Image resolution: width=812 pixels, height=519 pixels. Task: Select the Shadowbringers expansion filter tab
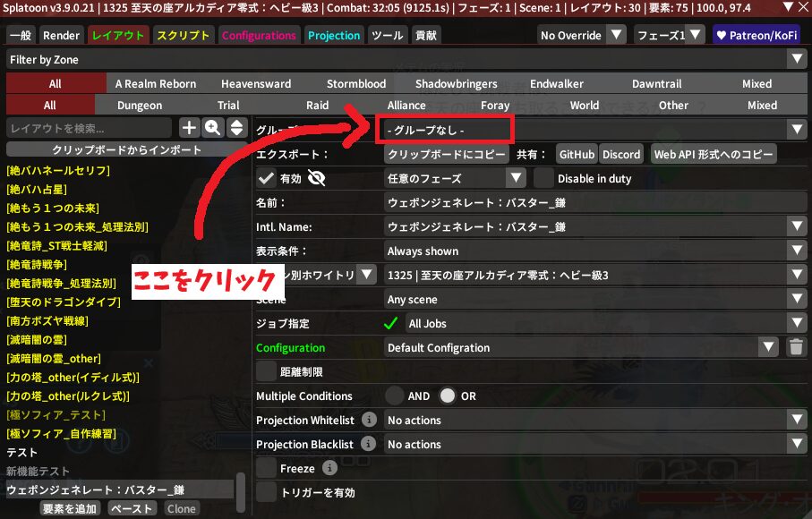[456, 83]
